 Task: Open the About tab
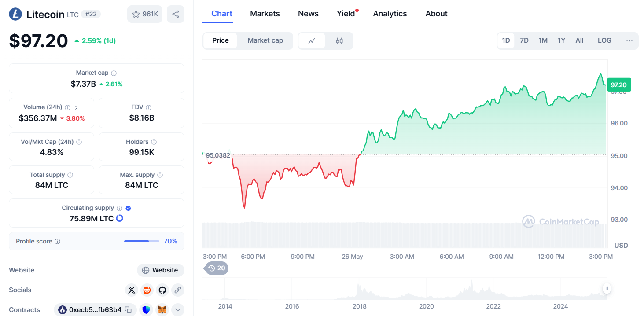tap(437, 14)
